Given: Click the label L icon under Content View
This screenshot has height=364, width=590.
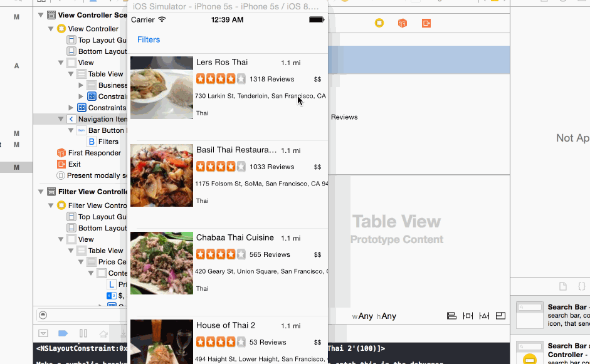Looking at the screenshot, I should 112,284.
